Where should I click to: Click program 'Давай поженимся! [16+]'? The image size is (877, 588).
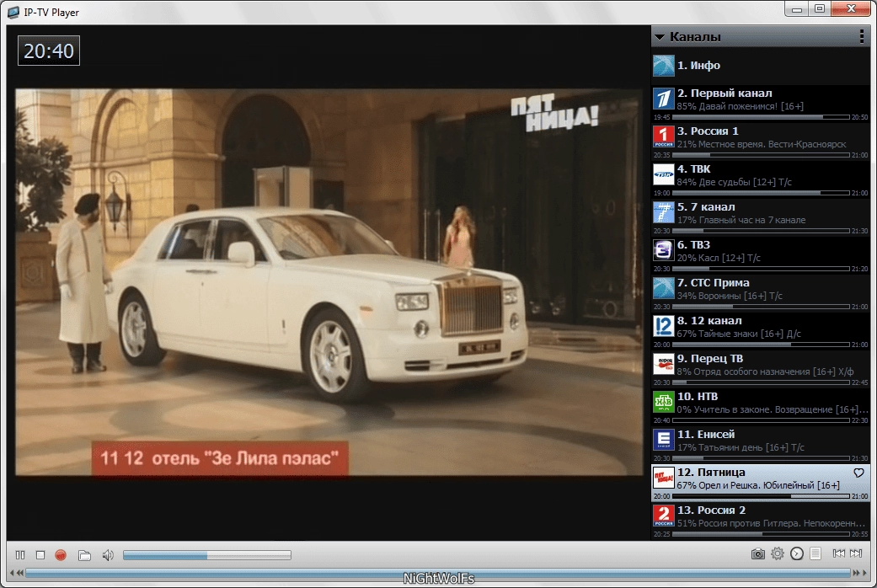pyautogui.click(x=751, y=106)
